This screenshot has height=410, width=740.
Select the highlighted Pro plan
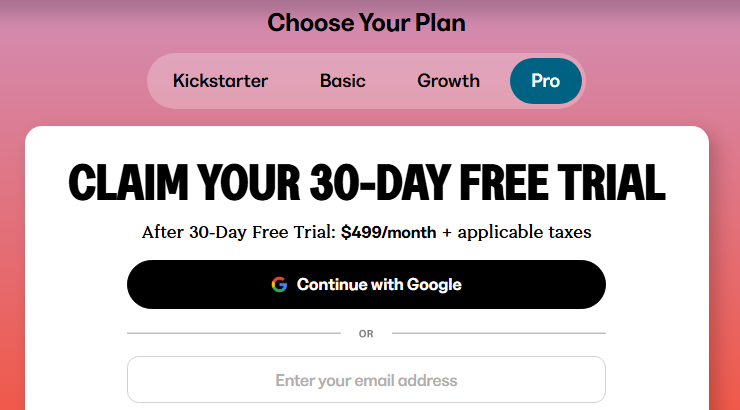click(546, 81)
